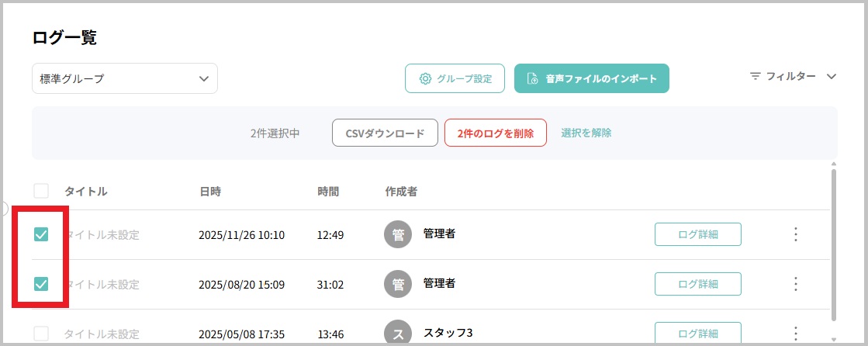Click the file icon in 音声ファイルのインポート
Screen dimensions: 868x346
532,78
